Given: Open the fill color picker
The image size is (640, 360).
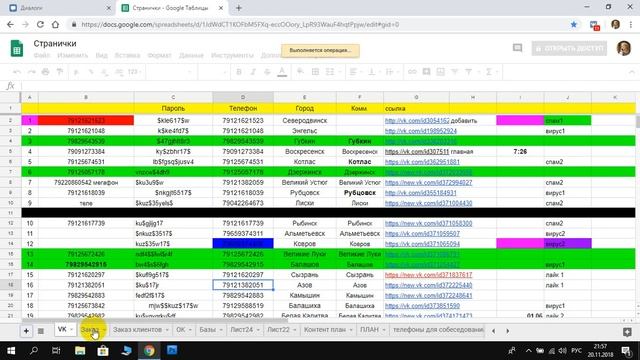Looking at the screenshot, I should [x=300, y=72].
